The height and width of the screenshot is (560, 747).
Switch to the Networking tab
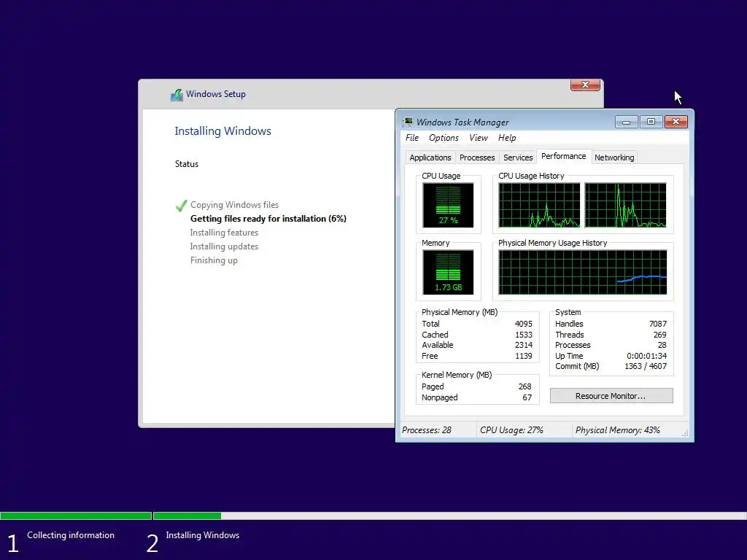click(x=614, y=157)
